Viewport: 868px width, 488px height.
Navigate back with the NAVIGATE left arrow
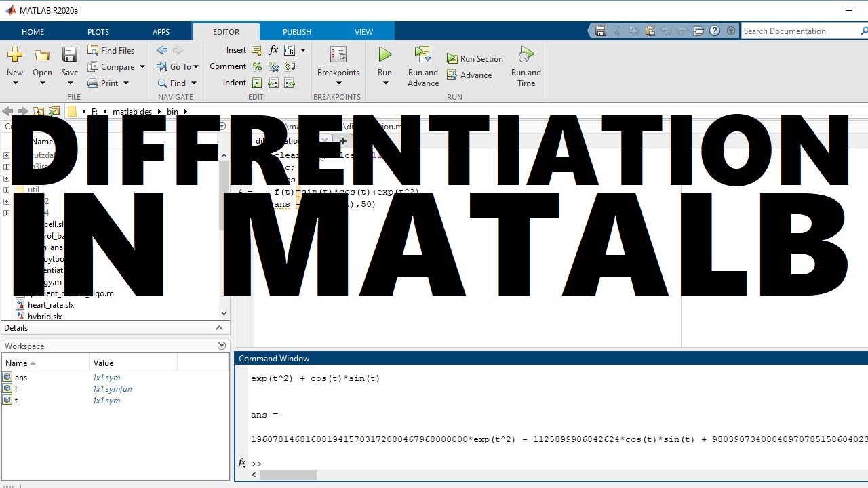(162, 50)
